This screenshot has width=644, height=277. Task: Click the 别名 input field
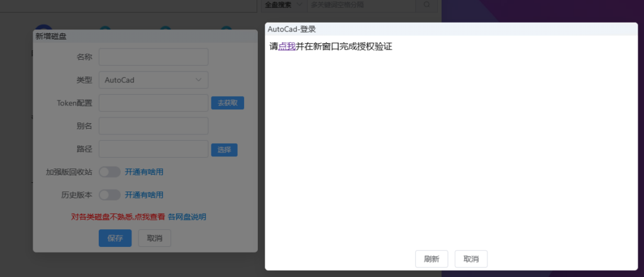tap(153, 126)
